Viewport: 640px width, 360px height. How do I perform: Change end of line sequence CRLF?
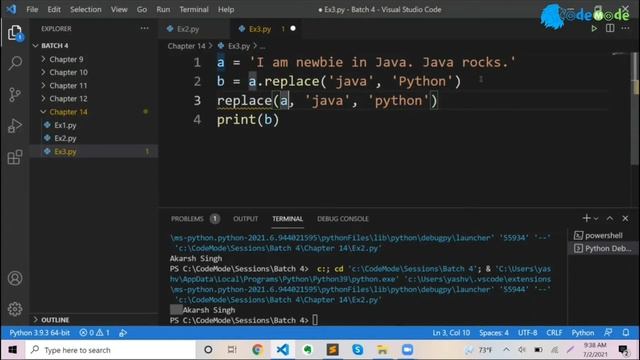(x=554, y=333)
